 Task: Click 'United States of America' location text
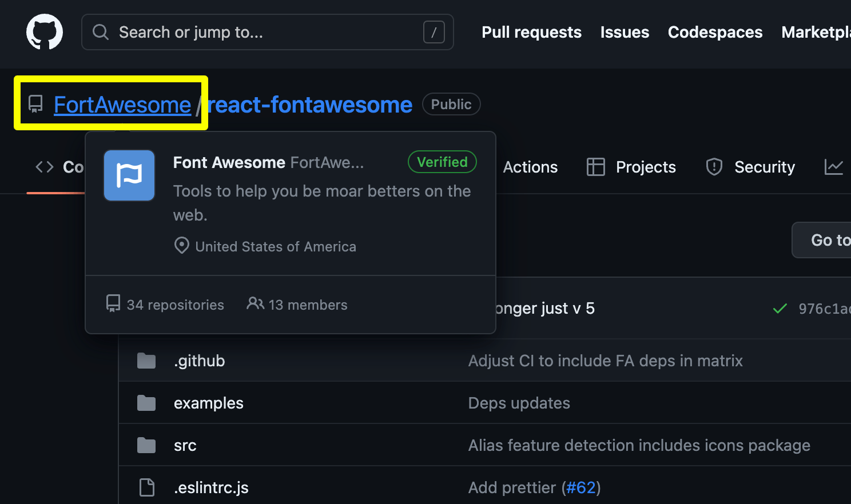tap(276, 246)
